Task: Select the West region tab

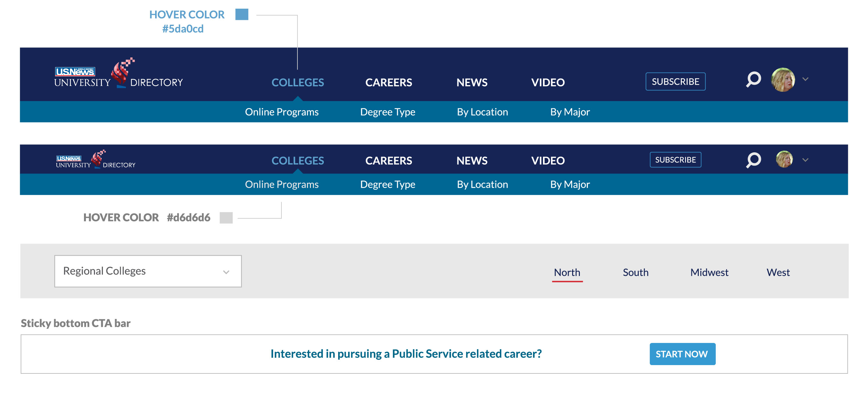Action: 778,272
